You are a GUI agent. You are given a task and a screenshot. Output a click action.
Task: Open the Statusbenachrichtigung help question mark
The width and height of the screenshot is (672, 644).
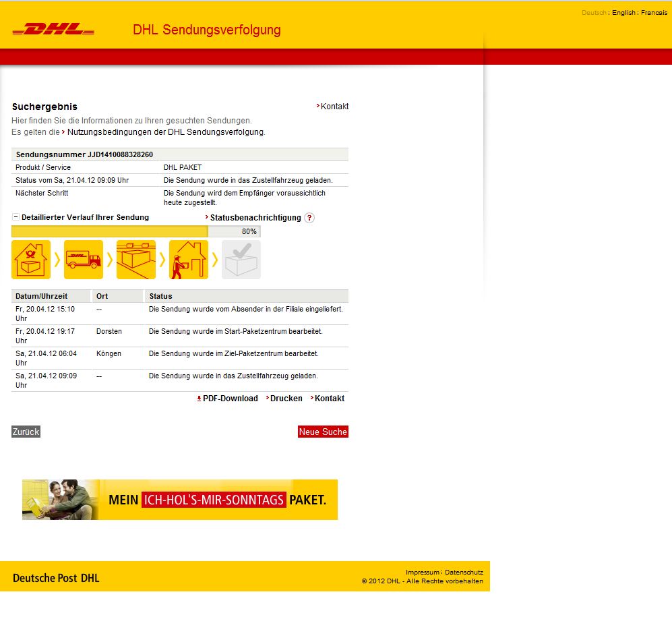point(309,218)
